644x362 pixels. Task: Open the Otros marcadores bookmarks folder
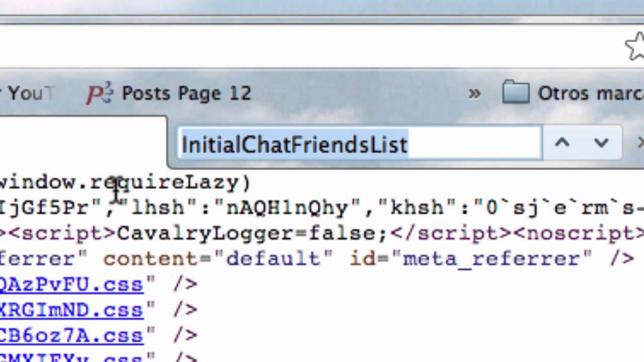point(573,94)
